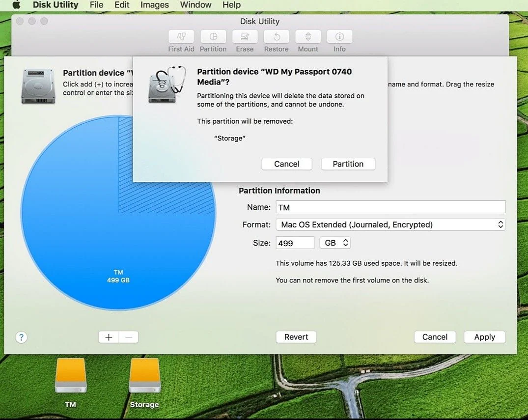The height and width of the screenshot is (420, 528).
Task: Cancel the partition confirmation dialog
Action: [287, 164]
